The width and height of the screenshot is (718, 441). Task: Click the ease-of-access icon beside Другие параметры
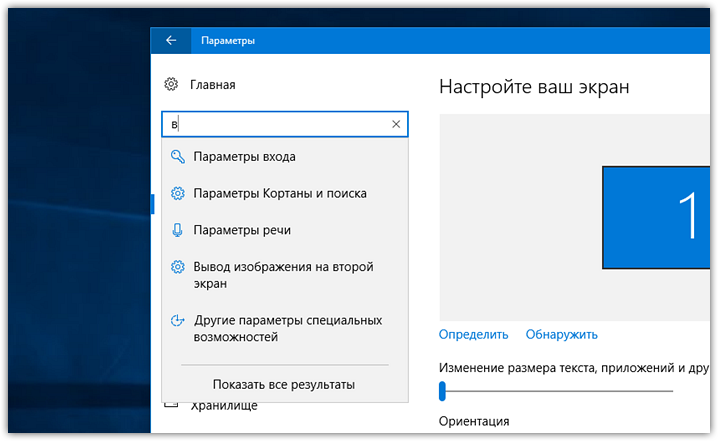(x=177, y=320)
